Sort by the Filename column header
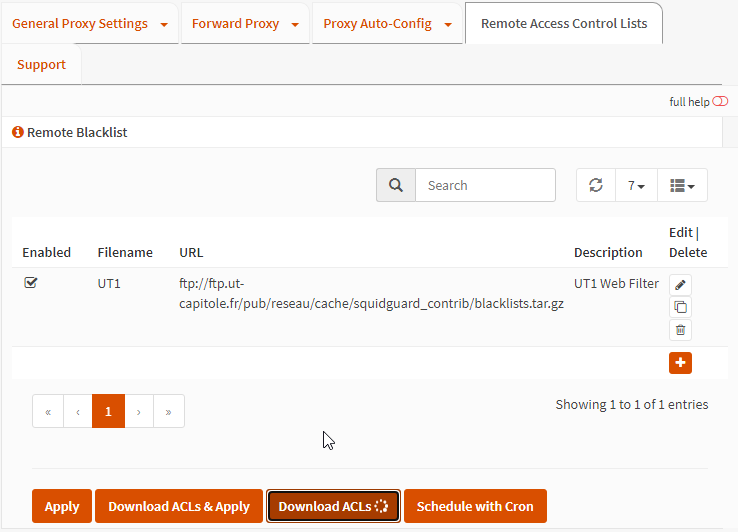This screenshot has width=738, height=532. (x=125, y=252)
